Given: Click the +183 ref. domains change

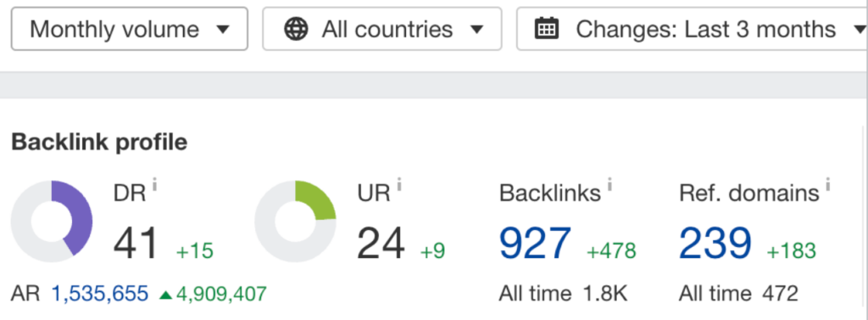Looking at the screenshot, I should (x=791, y=250).
